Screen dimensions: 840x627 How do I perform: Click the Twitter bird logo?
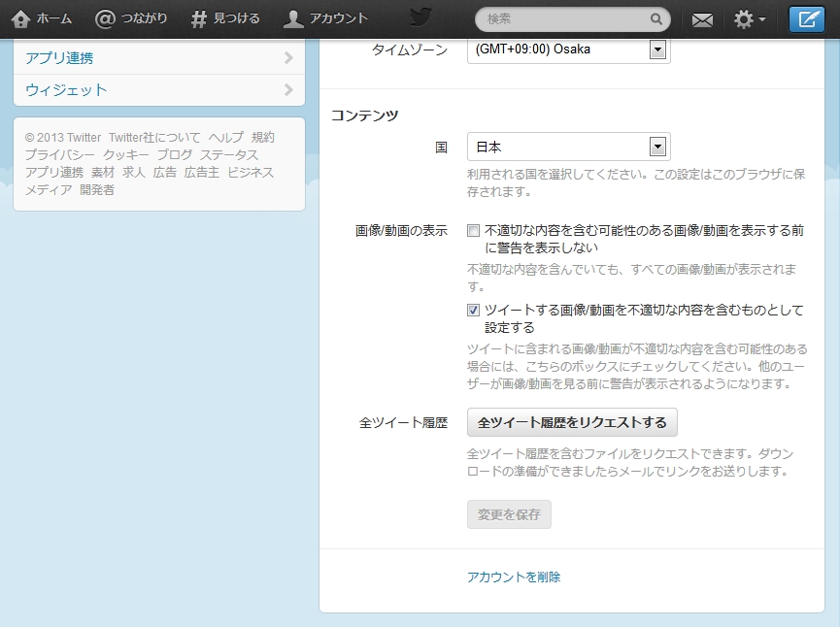[x=420, y=17]
